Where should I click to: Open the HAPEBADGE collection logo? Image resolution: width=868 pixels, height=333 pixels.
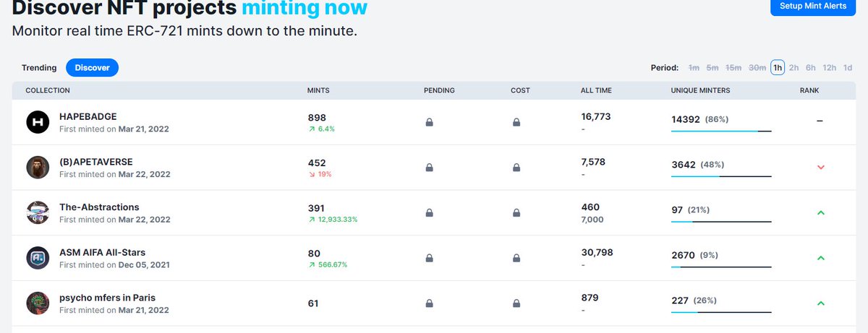(38, 123)
